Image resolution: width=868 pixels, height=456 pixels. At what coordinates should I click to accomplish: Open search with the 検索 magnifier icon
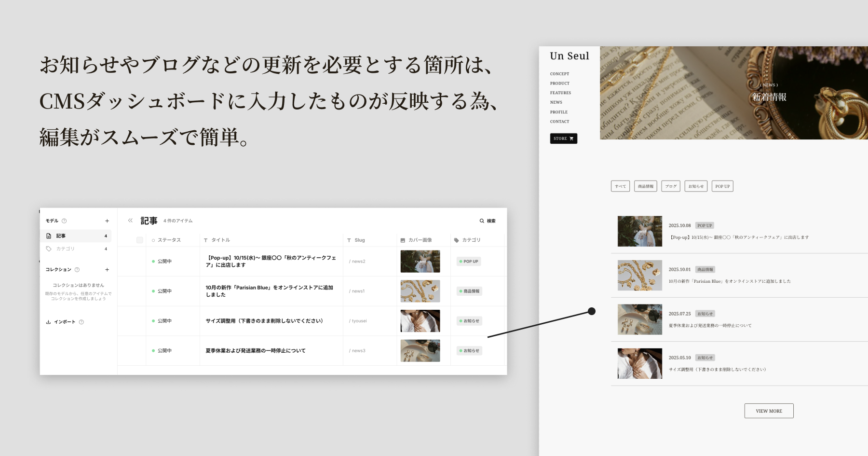[481, 221]
